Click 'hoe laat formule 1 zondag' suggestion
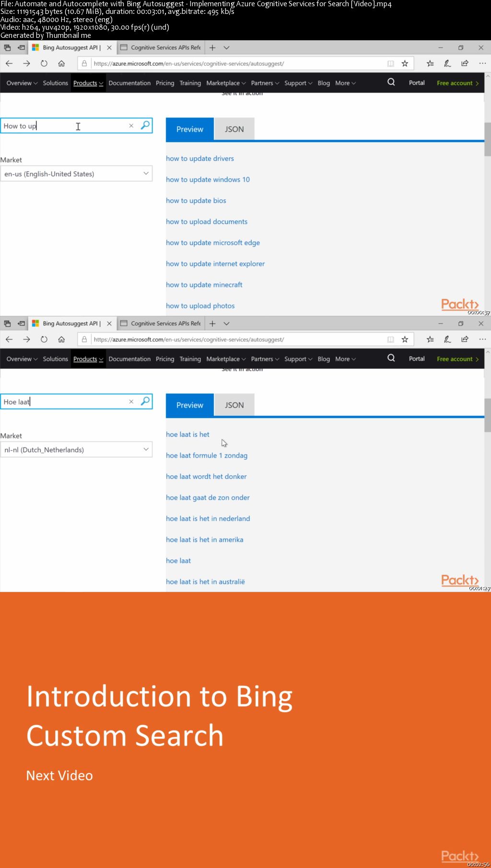 tap(207, 456)
